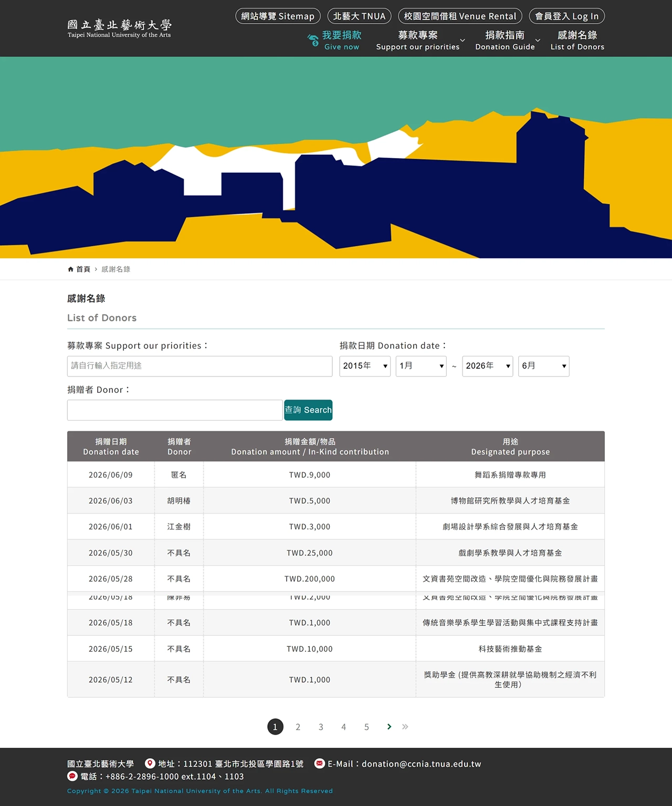Open the end year 2026年 dropdown
The width and height of the screenshot is (672, 806).
488,366
